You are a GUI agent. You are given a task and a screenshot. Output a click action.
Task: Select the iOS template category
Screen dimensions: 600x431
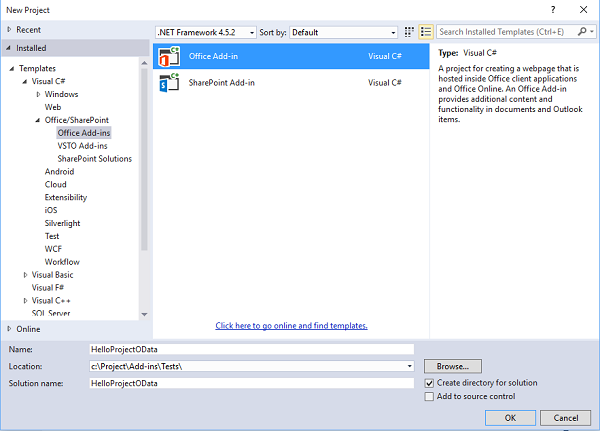coord(51,210)
